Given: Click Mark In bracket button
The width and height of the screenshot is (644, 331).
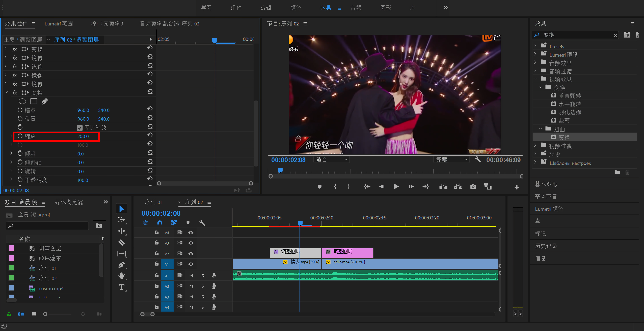Looking at the screenshot, I should tap(335, 186).
